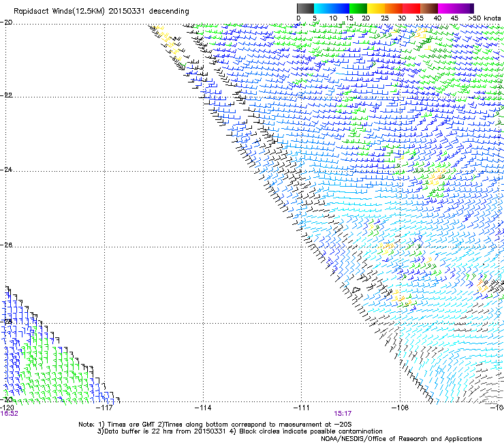Viewport: 504px width, 443px height.
Task: Pick the magenta 40-45 knots legend segment
Action: tap(447, 8)
